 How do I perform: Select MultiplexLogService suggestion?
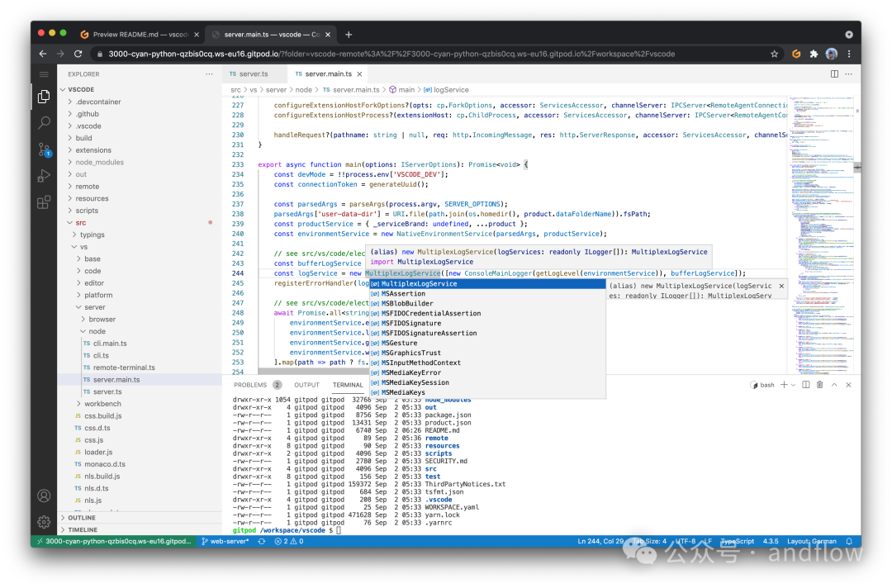487,284
